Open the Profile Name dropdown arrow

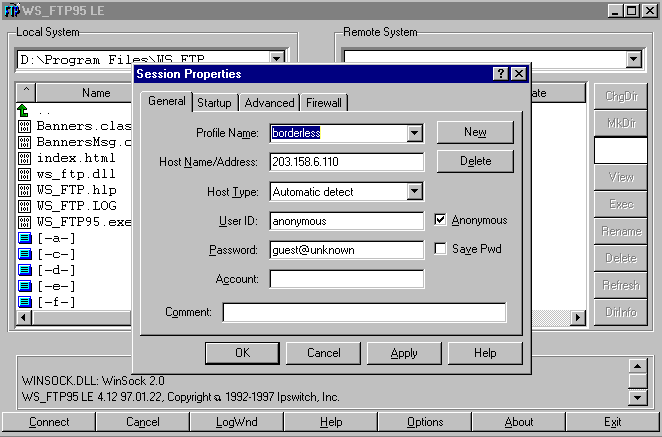click(415, 133)
